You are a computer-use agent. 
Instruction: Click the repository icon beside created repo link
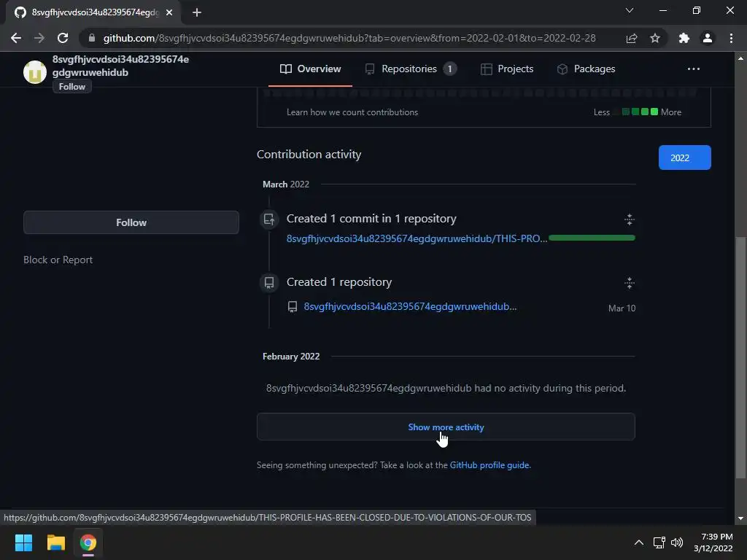tap(293, 307)
